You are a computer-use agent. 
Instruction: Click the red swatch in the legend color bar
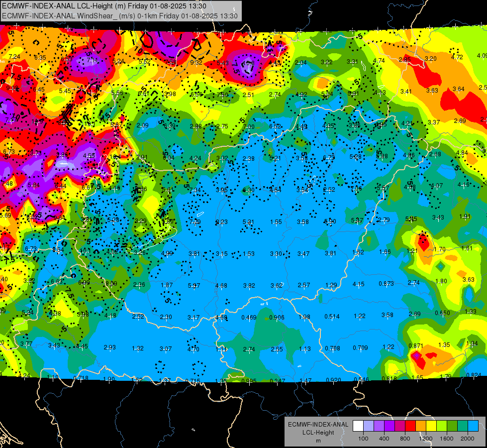pos(410,426)
